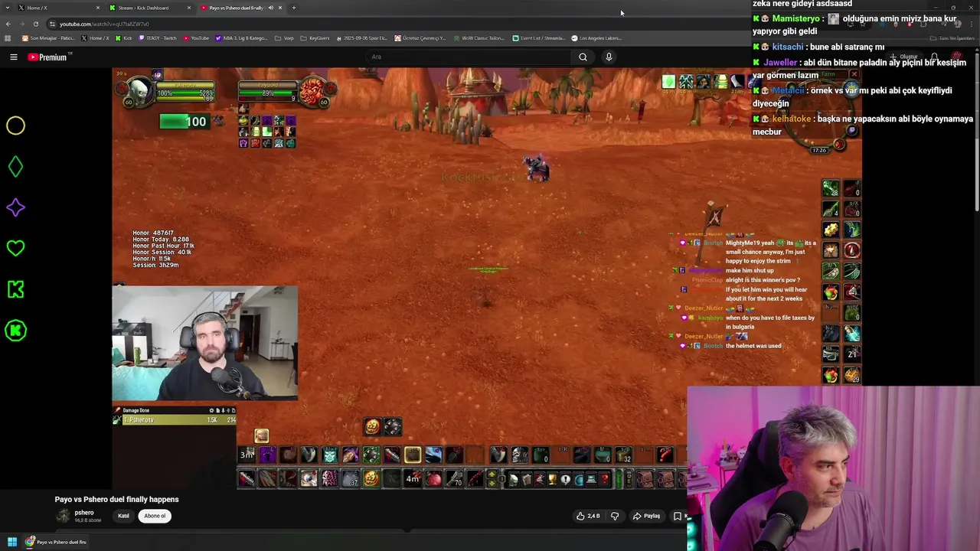The height and width of the screenshot is (551, 980).
Task: Open the pshero channel avatar
Action: click(63, 516)
